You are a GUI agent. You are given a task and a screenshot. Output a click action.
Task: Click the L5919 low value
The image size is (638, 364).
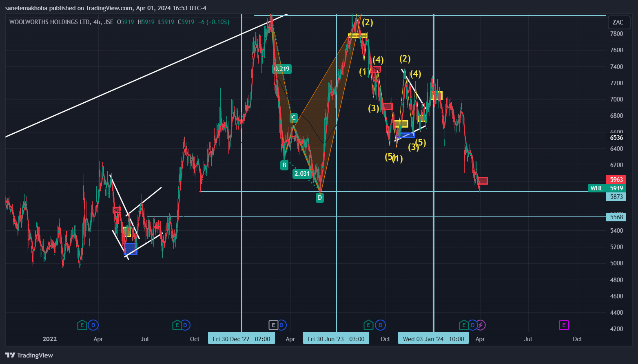(166, 22)
